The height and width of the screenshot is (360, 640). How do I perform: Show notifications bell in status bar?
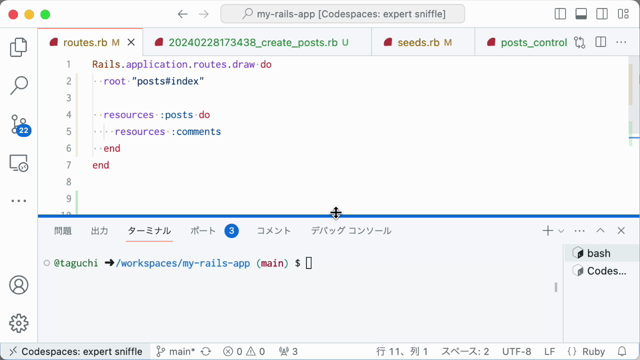(x=622, y=351)
